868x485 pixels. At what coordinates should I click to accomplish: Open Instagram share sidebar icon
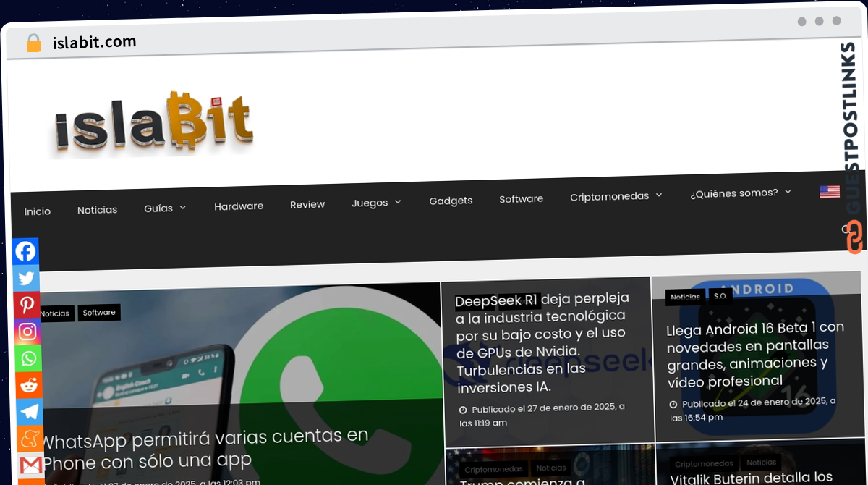[27, 332]
